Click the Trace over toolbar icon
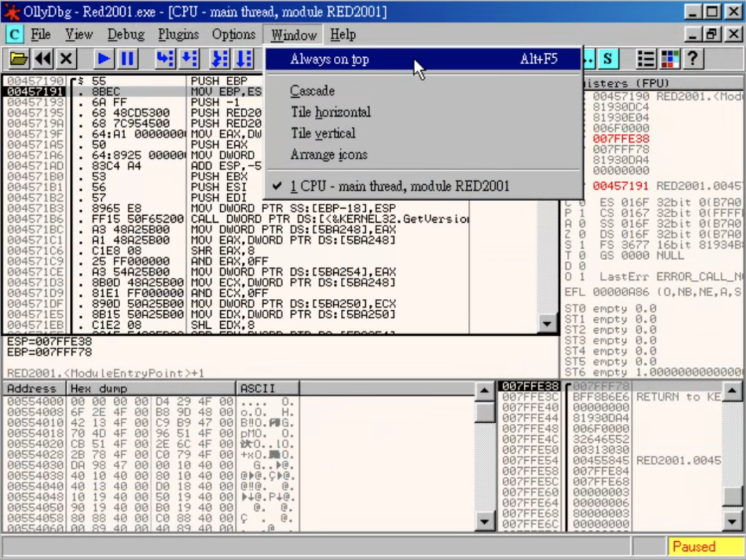746x560 pixels. pyautogui.click(x=244, y=59)
